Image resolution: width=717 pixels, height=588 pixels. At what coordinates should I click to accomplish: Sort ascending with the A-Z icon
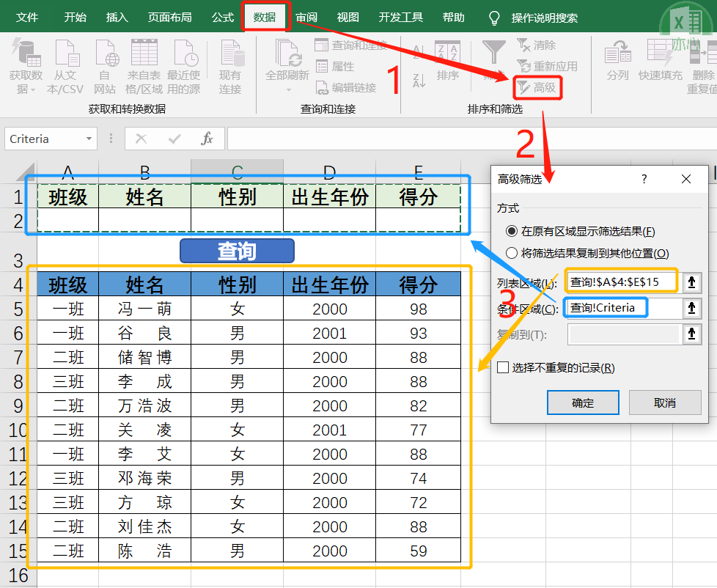(x=417, y=52)
